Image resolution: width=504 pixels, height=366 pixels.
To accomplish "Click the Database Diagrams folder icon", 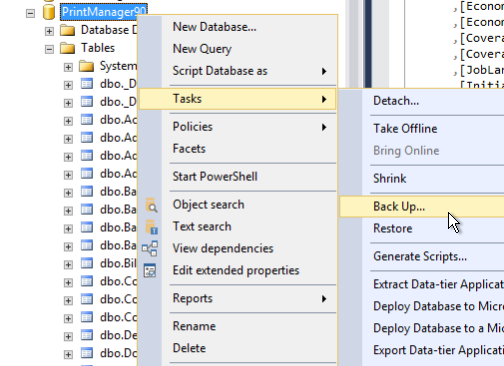I will coord(67,30).
